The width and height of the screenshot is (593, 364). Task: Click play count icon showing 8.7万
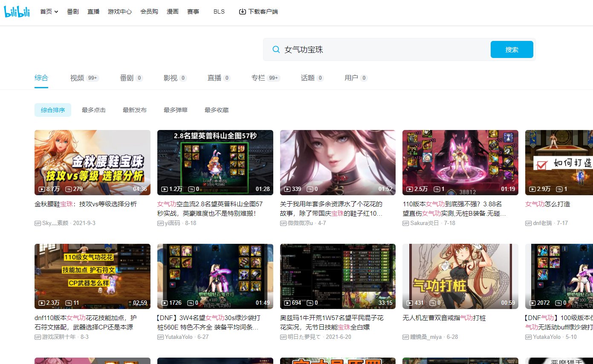42,189
